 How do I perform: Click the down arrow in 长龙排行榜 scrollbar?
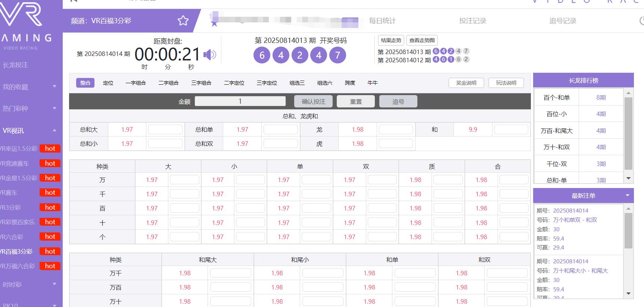(x=628, y=178)
